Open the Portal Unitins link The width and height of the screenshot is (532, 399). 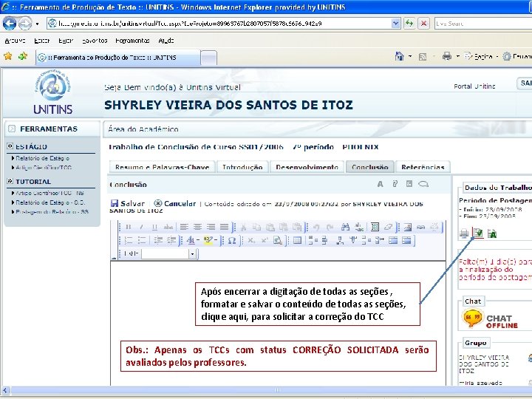474,86
